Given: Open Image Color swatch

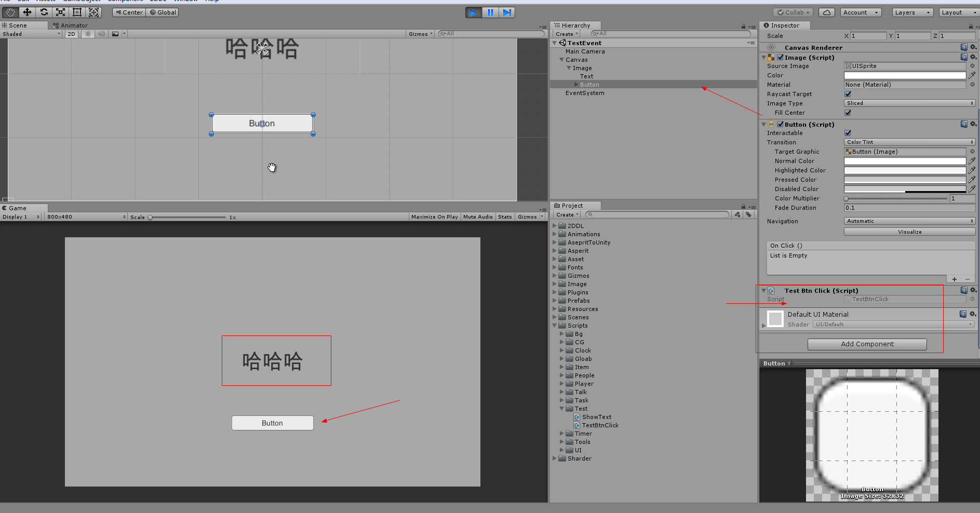Looking at the screenshot, I should [x=905, y=75].
